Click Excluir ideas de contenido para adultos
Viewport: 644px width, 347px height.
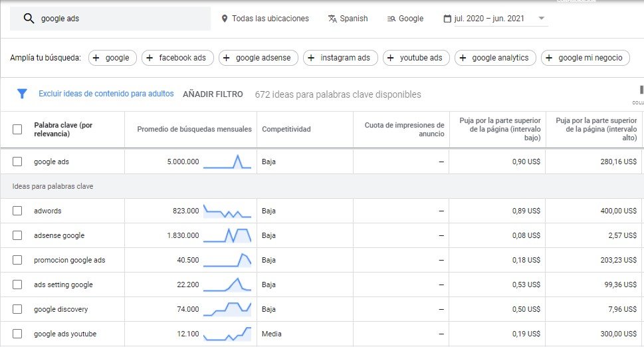coord(106,94)
